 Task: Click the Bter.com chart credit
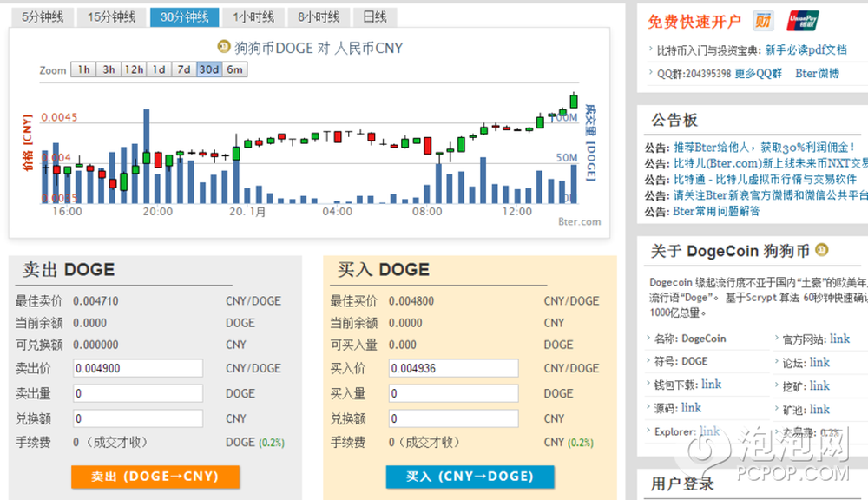579,221
